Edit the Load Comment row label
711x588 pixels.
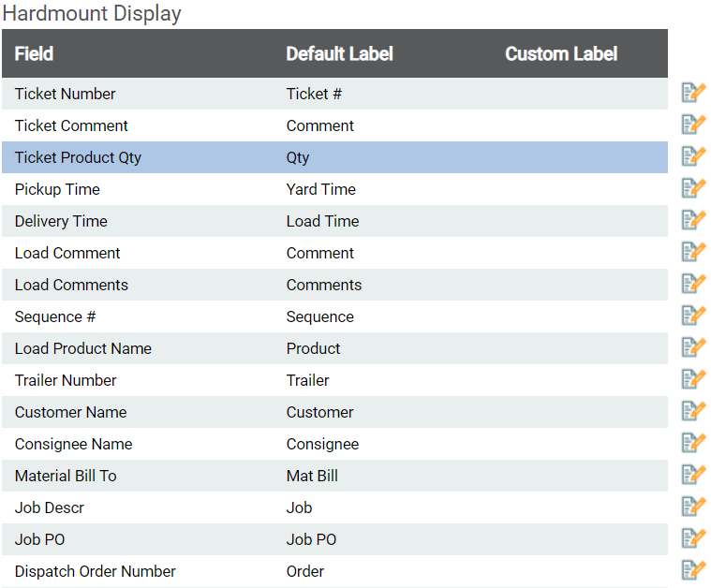(693, 252)
